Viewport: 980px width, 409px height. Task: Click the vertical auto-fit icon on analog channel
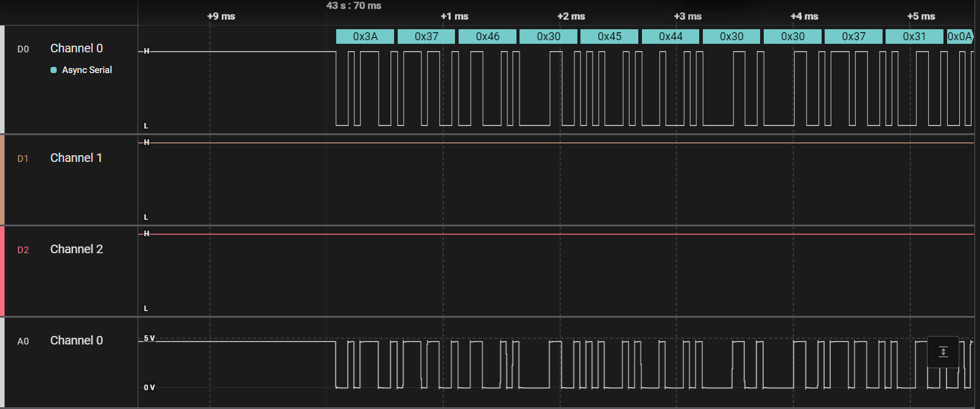tap(943, 352)
